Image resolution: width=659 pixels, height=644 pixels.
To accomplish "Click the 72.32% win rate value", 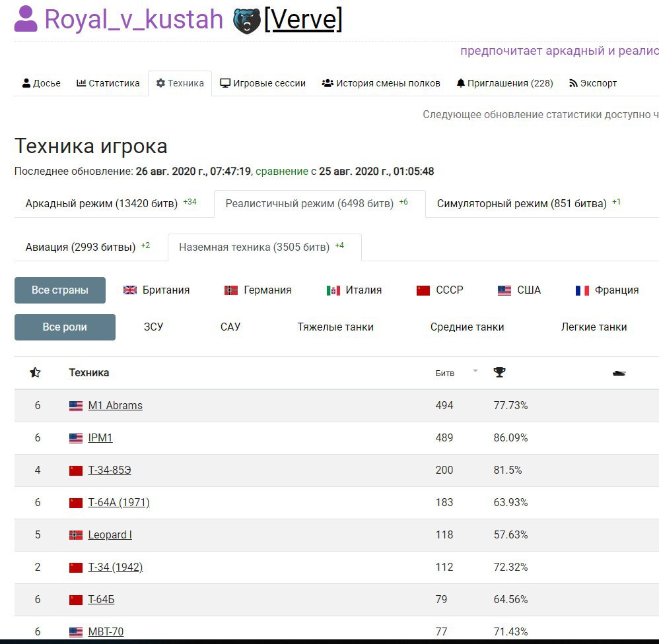I will click(510, 567).
